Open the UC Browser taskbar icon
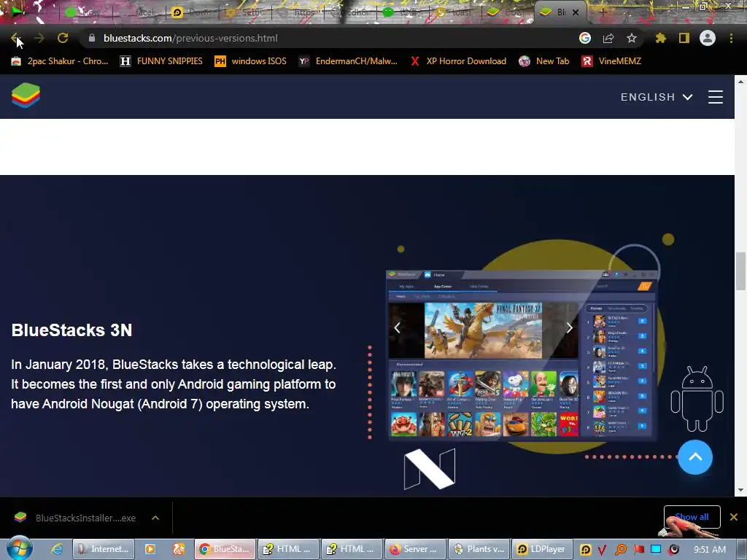The image size is (747, 560). (179, 549)
